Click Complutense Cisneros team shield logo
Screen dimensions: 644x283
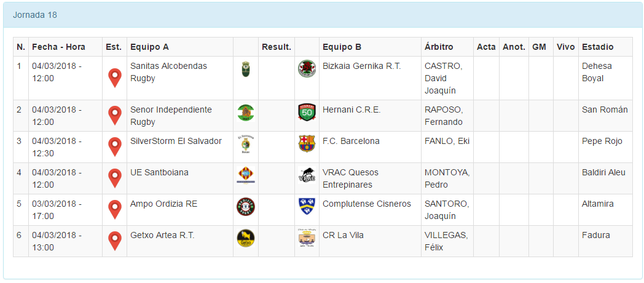306,205
